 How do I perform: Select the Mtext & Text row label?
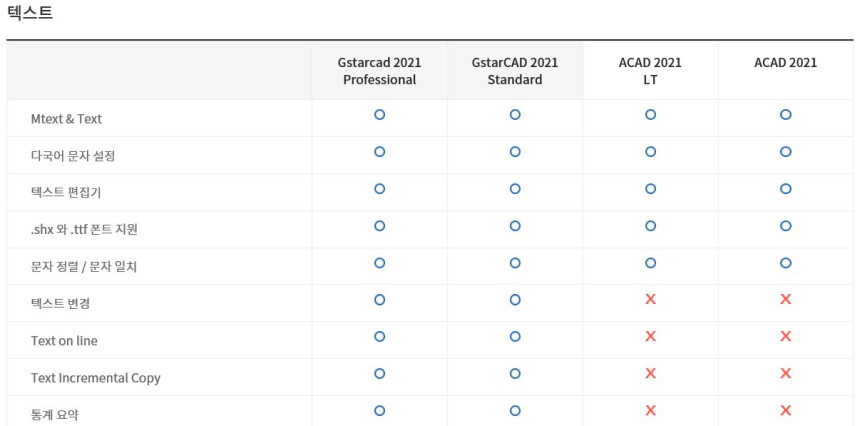[x=66, y=119]
